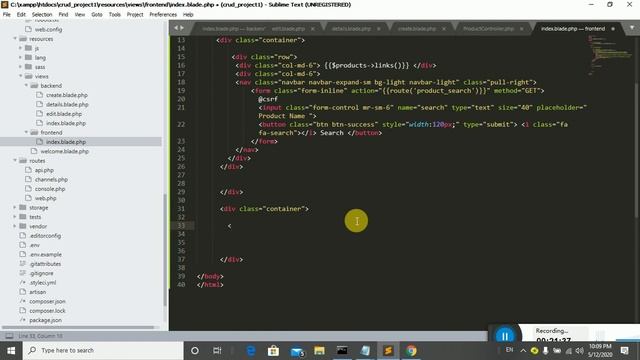
Task: Click the taskbar search box
Action: [x=103, y=351]
